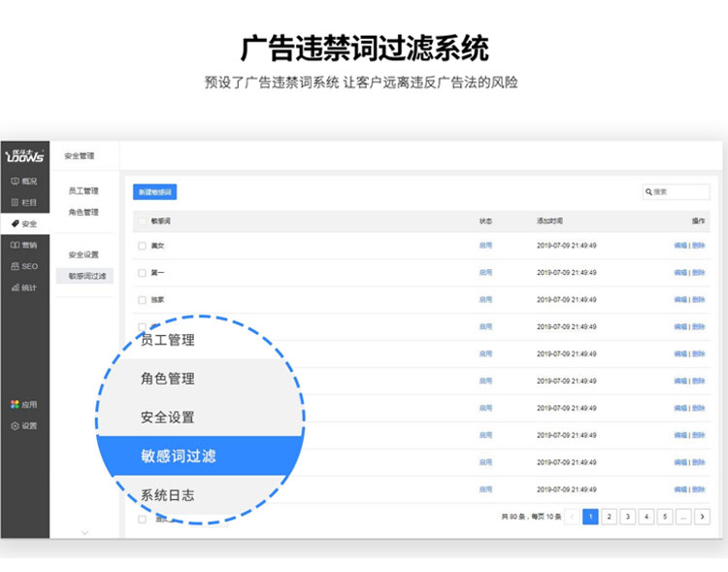Viewport: 728px width, 572px height.
Task: Open 角色管理 in the security submenu
Action: click(83, 212)
